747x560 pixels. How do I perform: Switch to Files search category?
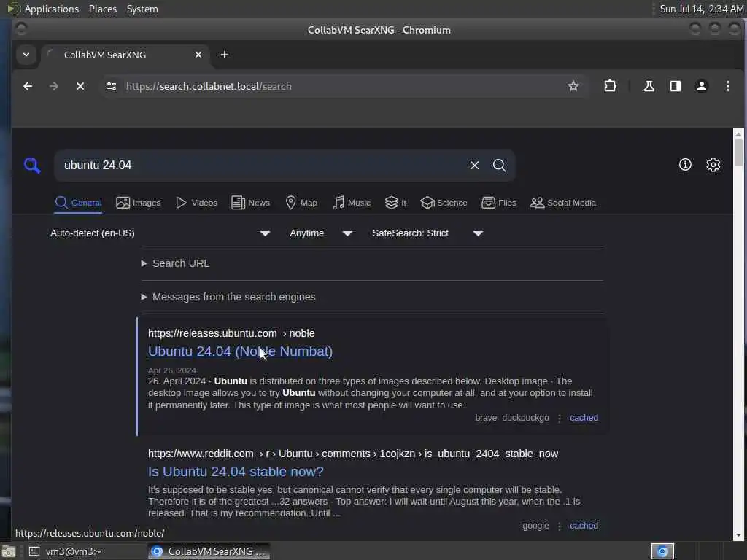(499, 203)
